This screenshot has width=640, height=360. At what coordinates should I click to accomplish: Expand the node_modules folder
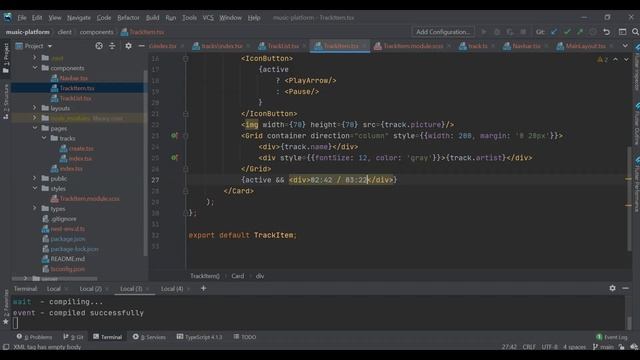35,118
